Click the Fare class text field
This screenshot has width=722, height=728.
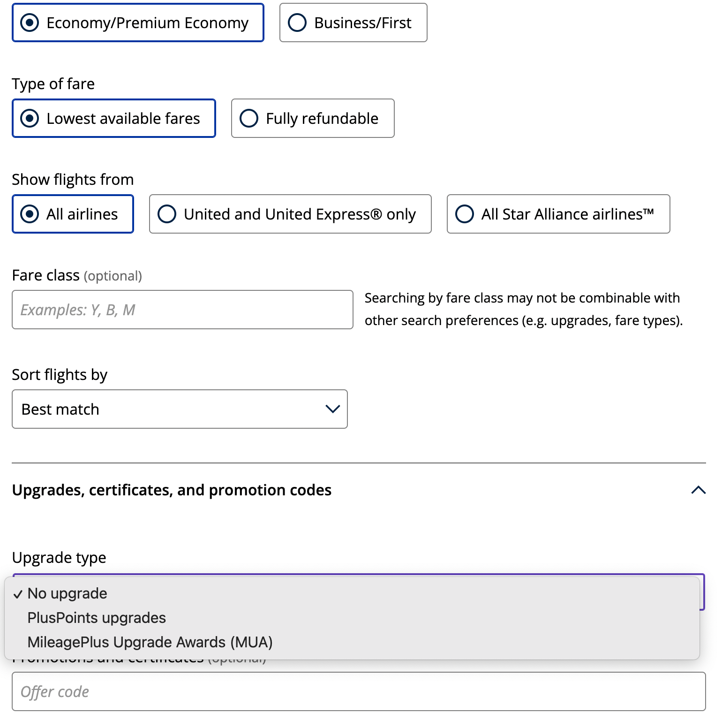(182, 310)
